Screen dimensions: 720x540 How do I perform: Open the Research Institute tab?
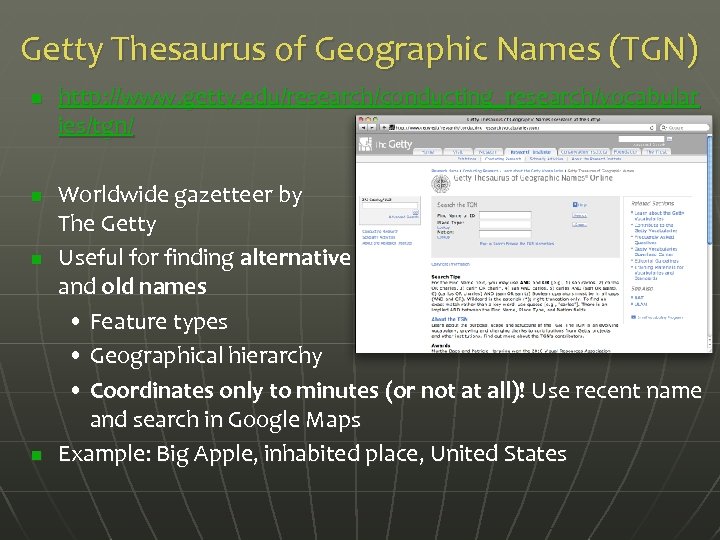tap(530, 152)
